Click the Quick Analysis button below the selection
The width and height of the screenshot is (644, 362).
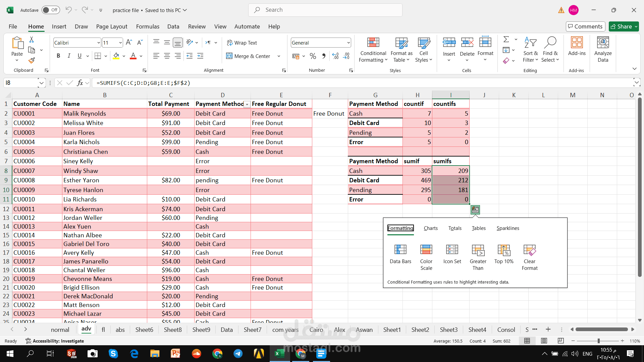[475, 210]
